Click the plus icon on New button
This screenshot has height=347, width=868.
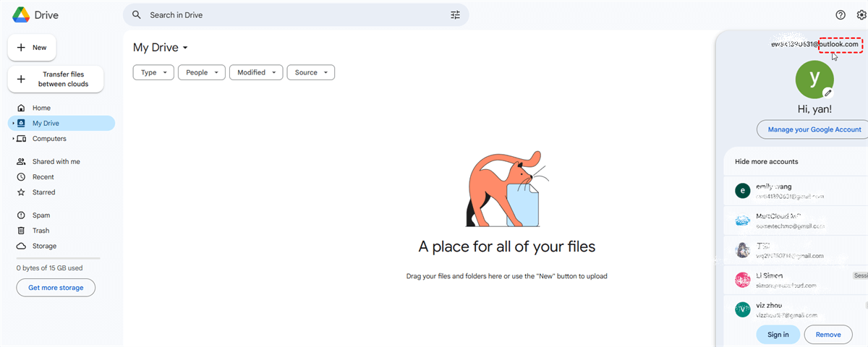(x=21, y=48)
